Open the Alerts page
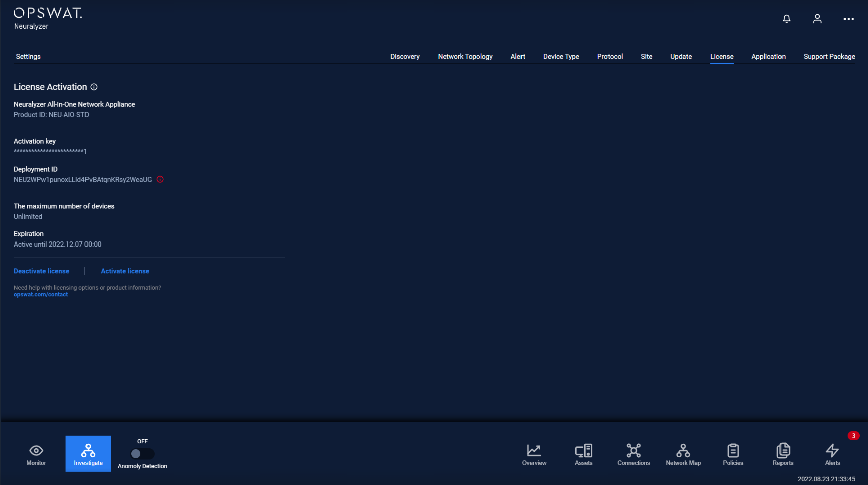The height and width of the screenshot is (485, 868). tap(832, 455)
